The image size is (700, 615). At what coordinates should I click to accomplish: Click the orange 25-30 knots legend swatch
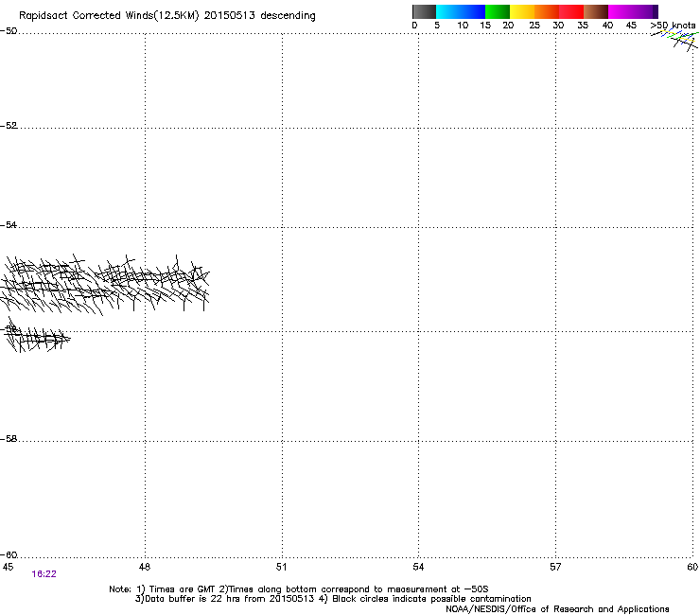coord(547,11)
